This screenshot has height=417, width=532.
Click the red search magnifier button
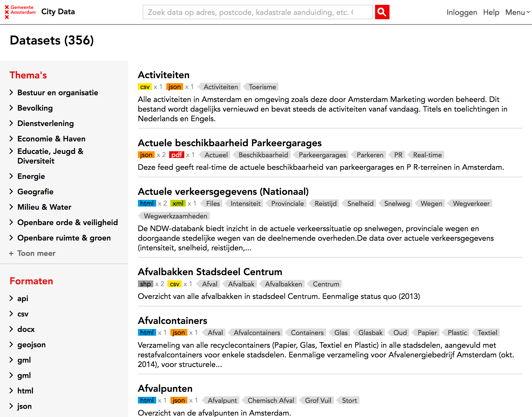point(382,12)
